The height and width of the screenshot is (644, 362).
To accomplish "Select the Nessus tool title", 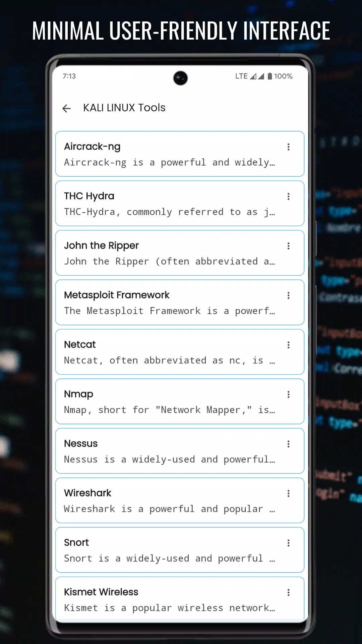I will (81, 443).
